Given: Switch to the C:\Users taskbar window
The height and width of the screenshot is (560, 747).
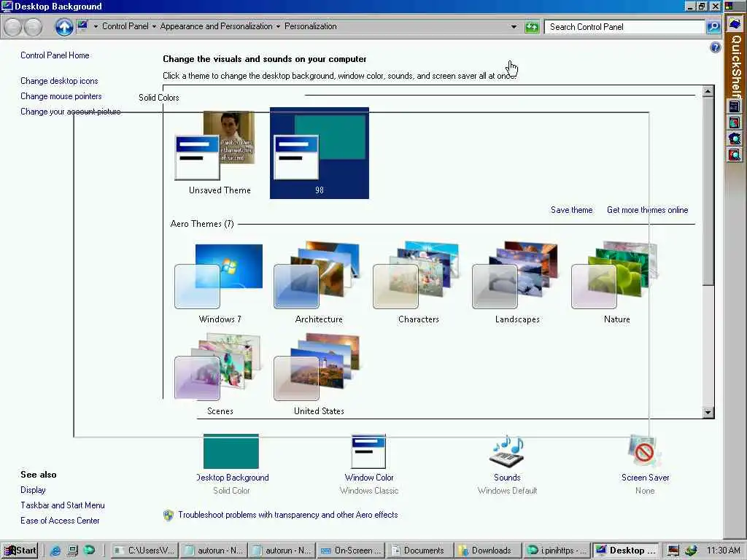Looking at the screenshot, I should pos(145,551).
